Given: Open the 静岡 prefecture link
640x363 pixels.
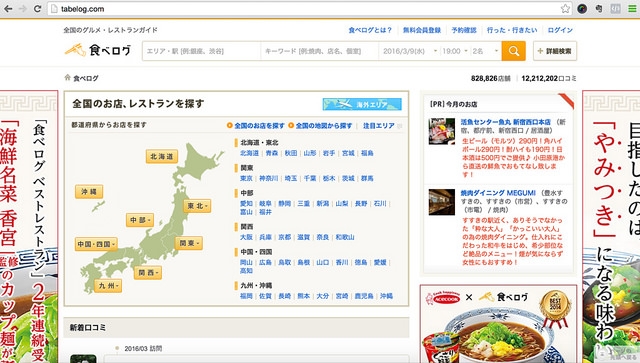Looking at the screenshot, I should [285, 203].
